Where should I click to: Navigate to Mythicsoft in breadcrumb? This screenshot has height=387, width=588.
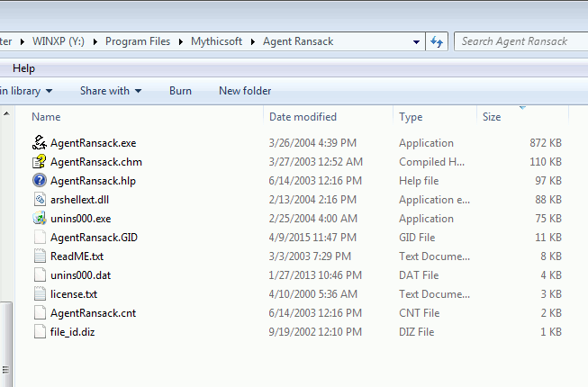click(216, 41)
